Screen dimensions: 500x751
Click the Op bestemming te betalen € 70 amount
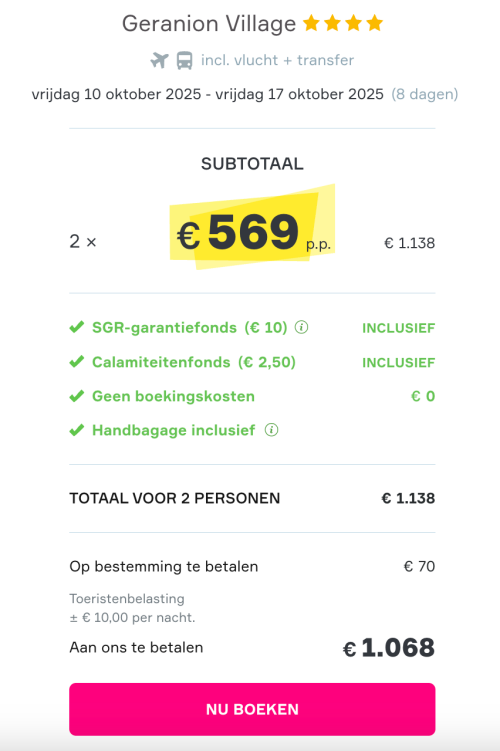pyautogui.click(x=420, y=566)
